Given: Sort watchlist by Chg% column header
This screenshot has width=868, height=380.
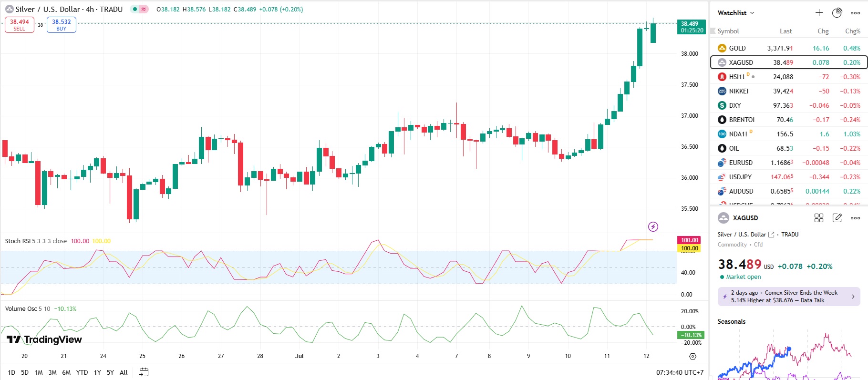Looking at the screenshot, I should pos(852,31).
